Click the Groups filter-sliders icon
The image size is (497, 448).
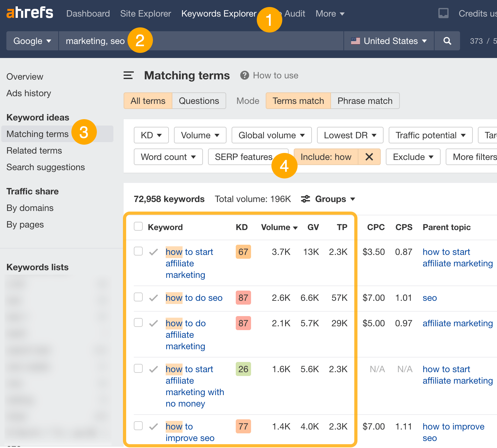(x=305, y=199)
